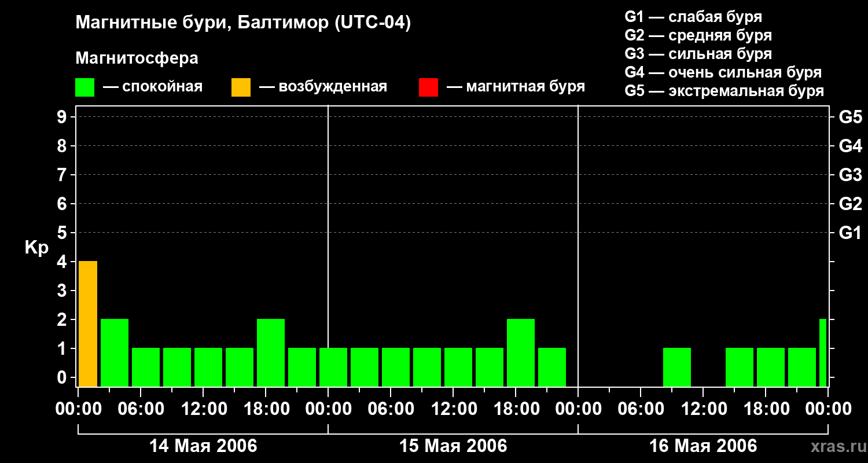
Task: Select the Kp 2 bar right after the orange bar
Action: [115, 353]
